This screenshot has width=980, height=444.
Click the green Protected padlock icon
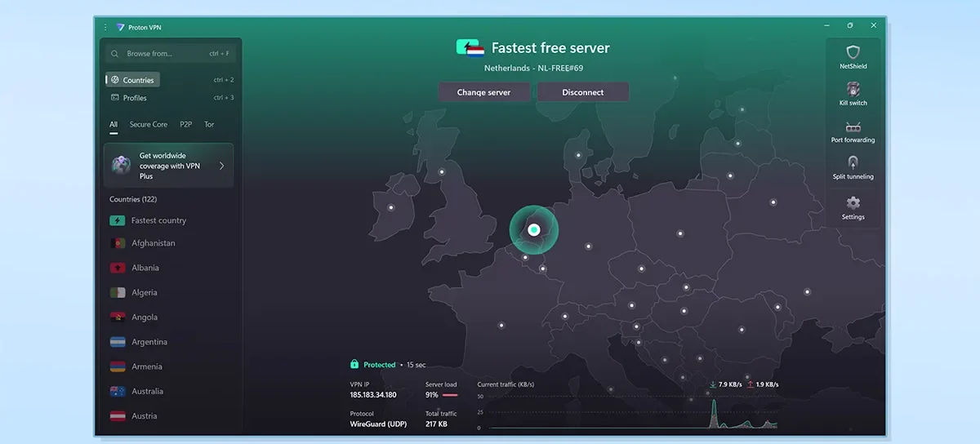pyautogui.click(x=354, y=365)
